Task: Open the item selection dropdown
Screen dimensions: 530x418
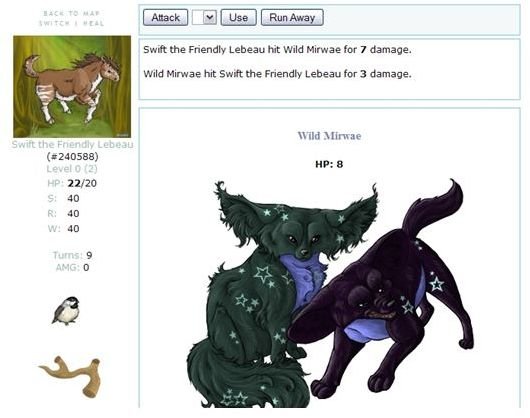Action: pos(204,17)
